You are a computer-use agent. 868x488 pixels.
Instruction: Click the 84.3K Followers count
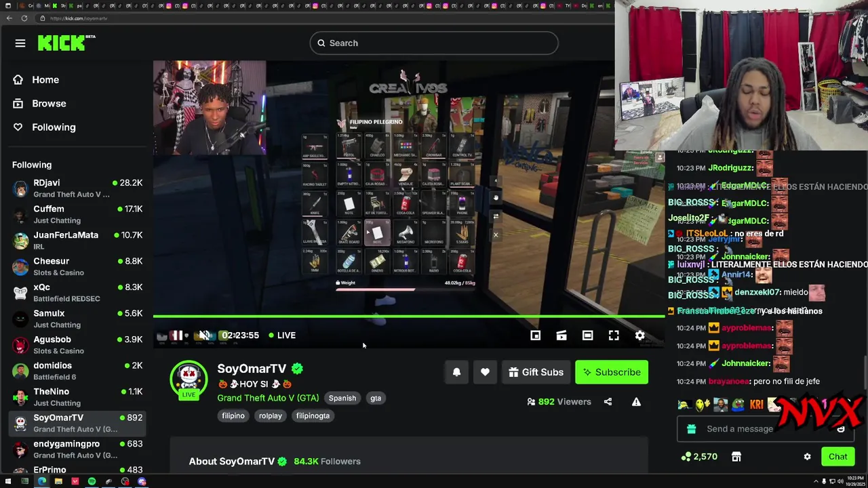click(327, 462)
